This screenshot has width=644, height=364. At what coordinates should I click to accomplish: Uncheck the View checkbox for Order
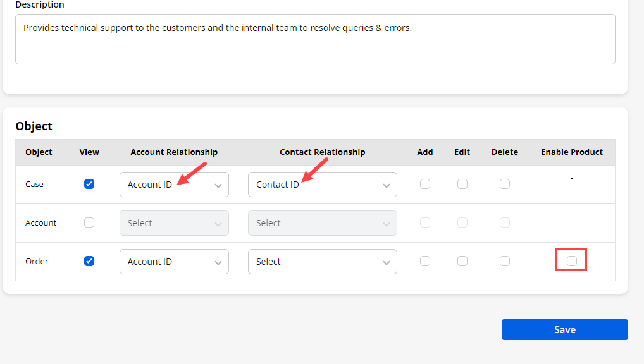point(89,261)
